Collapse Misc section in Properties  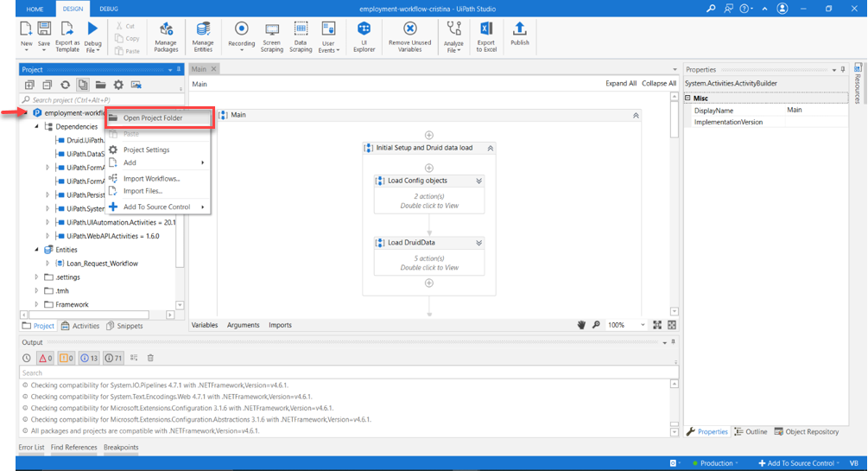coord(688,98)
